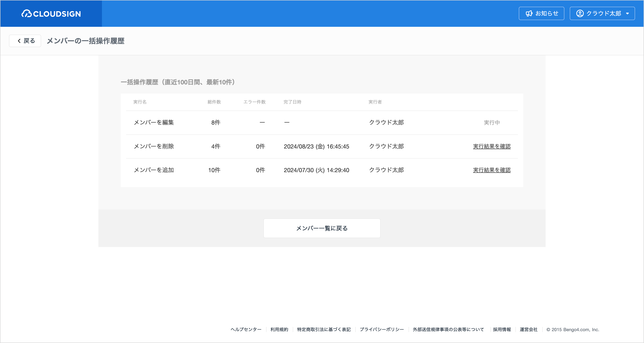Open ヘルプセンター footer link
Image resolution: width=644 pixels, height=343 pixels.
(246, 330)
